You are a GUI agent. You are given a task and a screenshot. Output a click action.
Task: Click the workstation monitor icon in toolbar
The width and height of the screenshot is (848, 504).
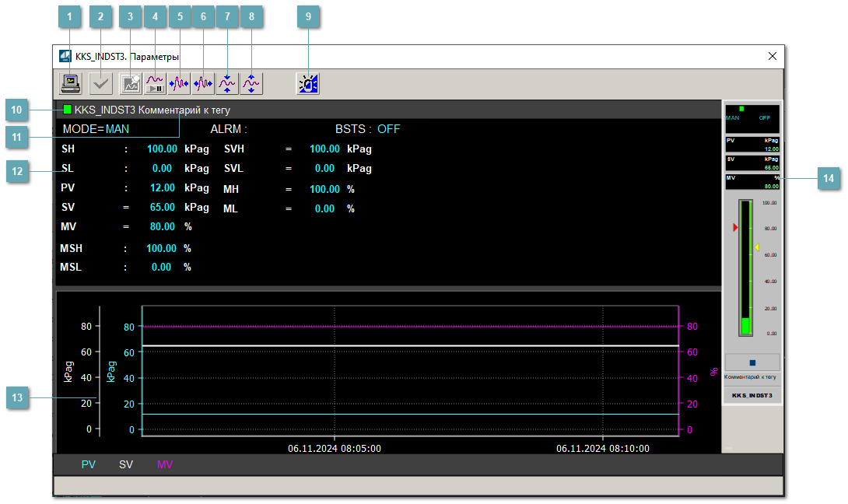pos(71,83)
